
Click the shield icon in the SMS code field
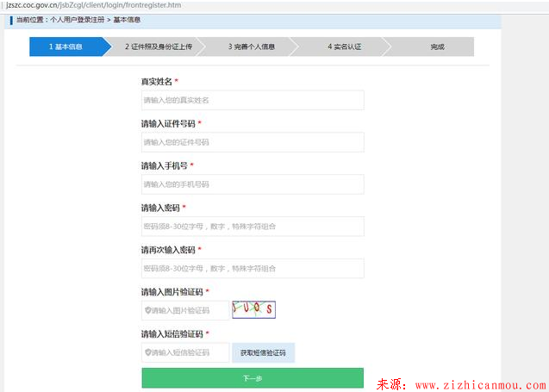point(147,352)
